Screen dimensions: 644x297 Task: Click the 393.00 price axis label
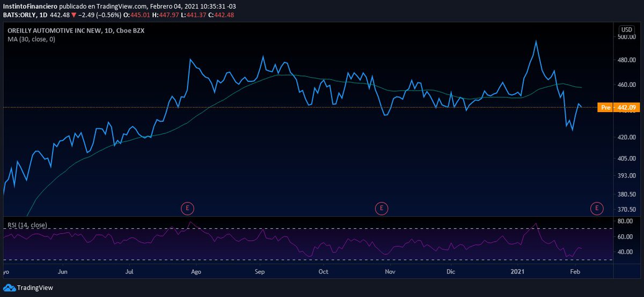[x=626, y=176]
